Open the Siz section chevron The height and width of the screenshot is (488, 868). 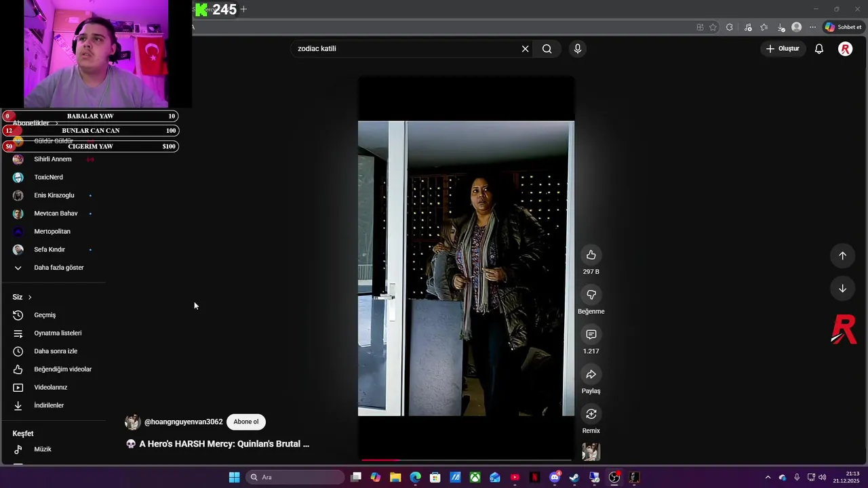click(29, 297)
